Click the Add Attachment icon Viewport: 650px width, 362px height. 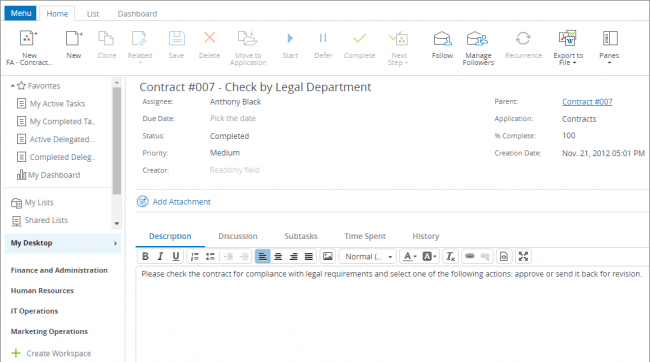coord(143,202)
